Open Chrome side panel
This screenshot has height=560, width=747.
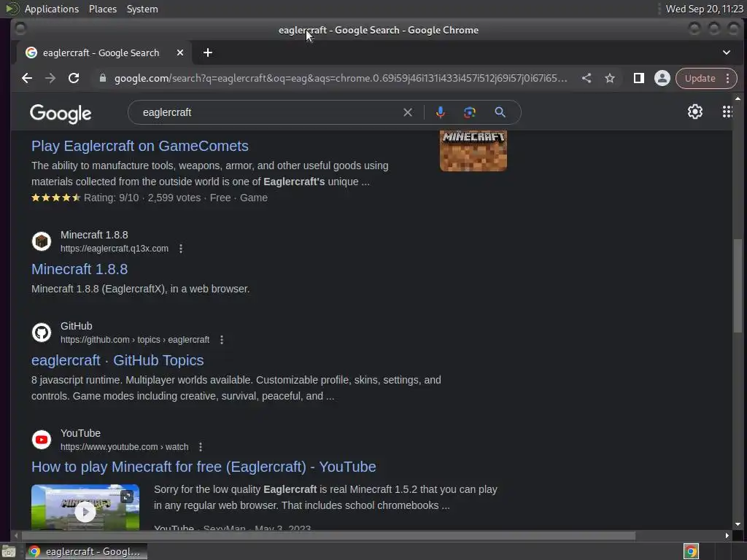(639, 78)
